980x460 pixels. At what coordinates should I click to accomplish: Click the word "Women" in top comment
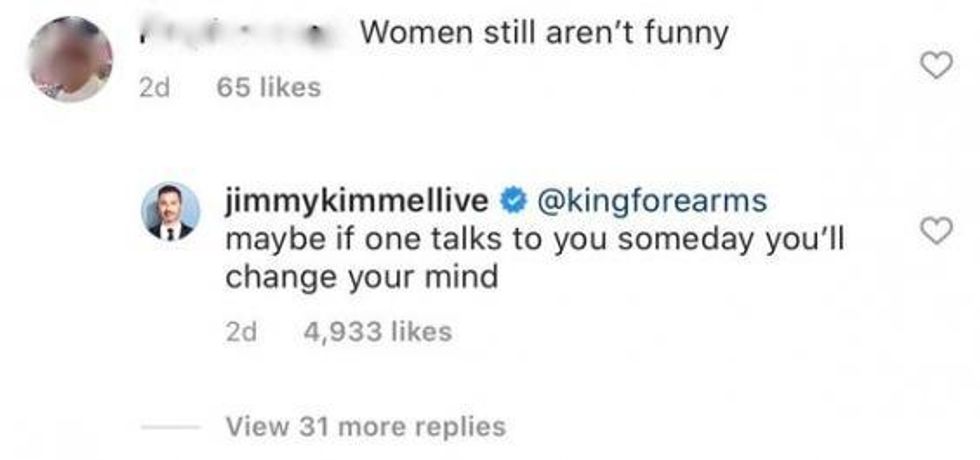(x=409, y=34)
